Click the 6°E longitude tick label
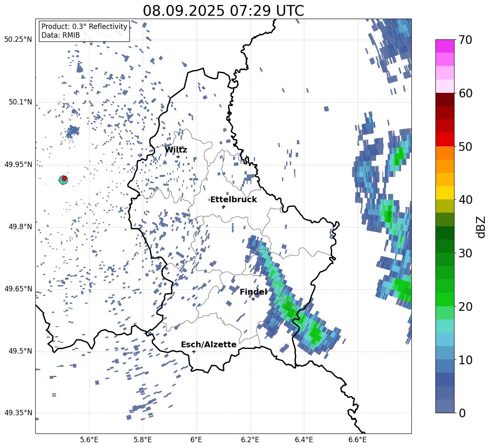 point(196,440)
